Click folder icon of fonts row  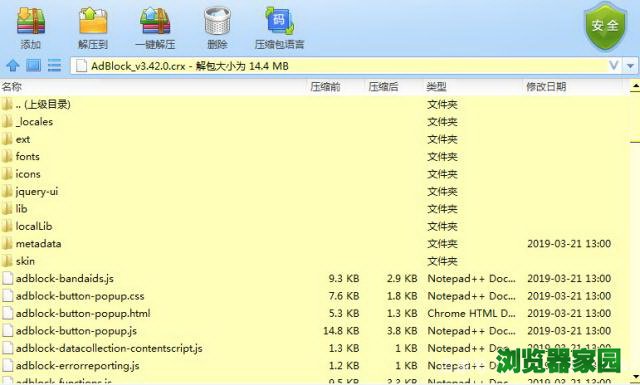[7, 156]
